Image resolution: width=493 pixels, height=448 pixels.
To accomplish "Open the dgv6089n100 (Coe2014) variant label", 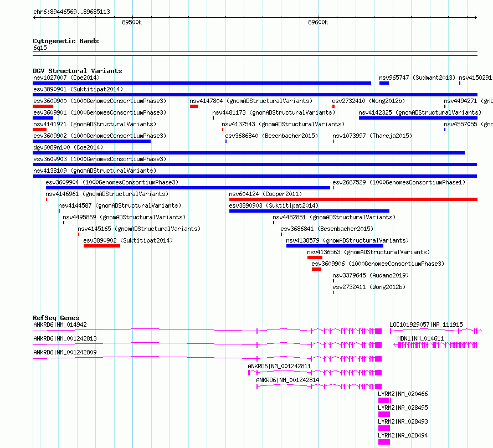I will pos(68,147).
